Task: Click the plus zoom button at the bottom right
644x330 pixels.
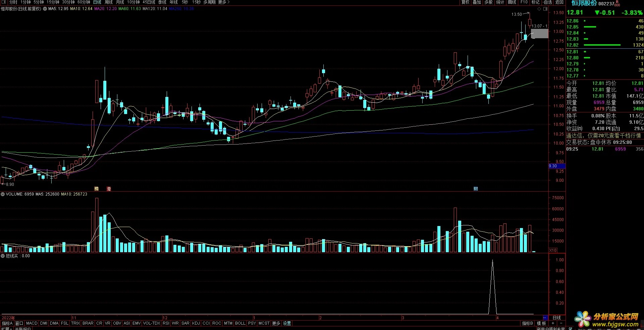Action: click(553, 323)
